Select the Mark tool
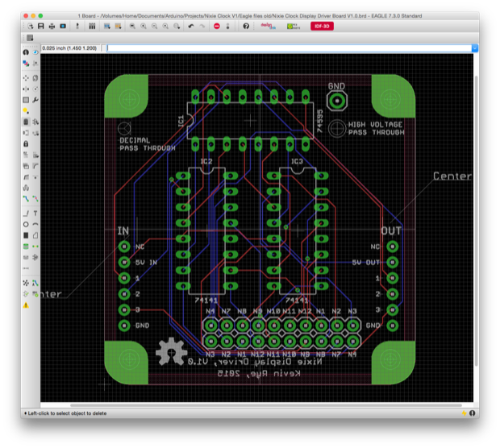This screenshot has width=500, height=448. [35, 64]
